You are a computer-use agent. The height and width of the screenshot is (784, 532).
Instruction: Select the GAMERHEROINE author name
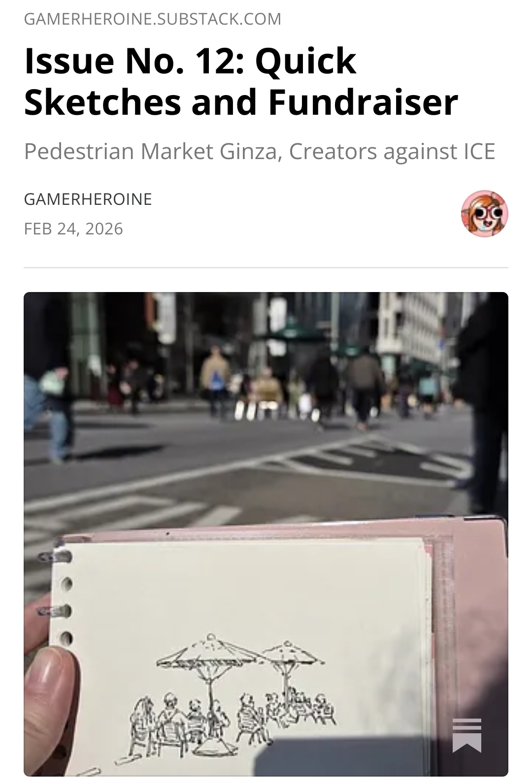pos(88,199)
